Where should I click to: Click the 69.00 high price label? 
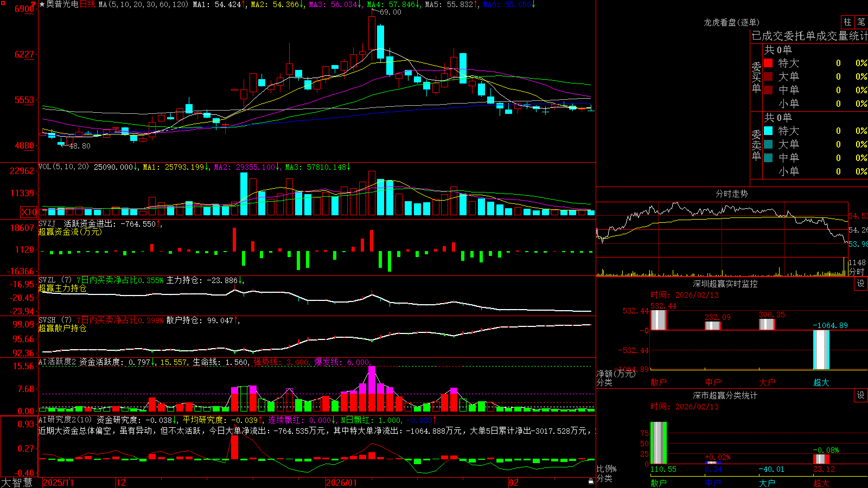coord(391,12)
